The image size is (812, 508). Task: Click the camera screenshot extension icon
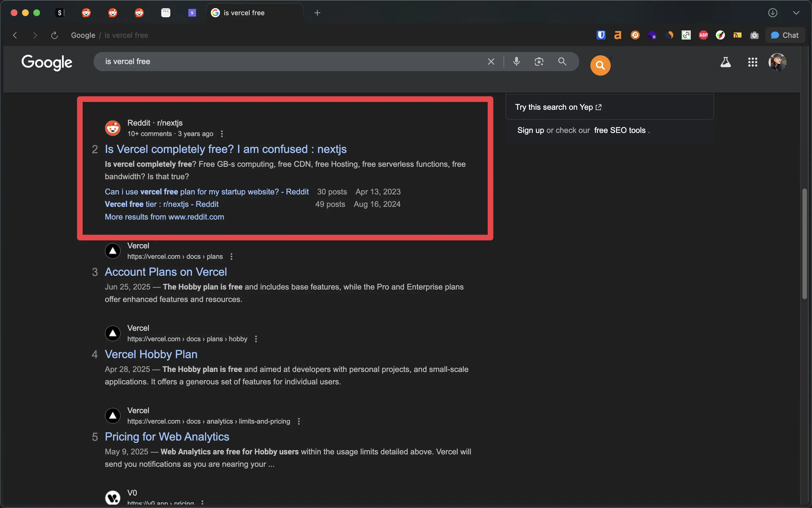pos(754,35)
